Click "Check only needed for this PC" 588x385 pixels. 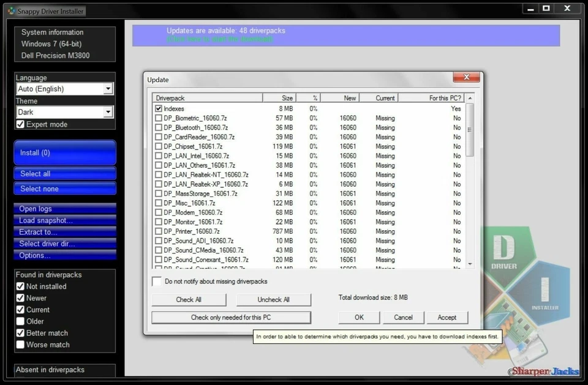tap(231, 317)
